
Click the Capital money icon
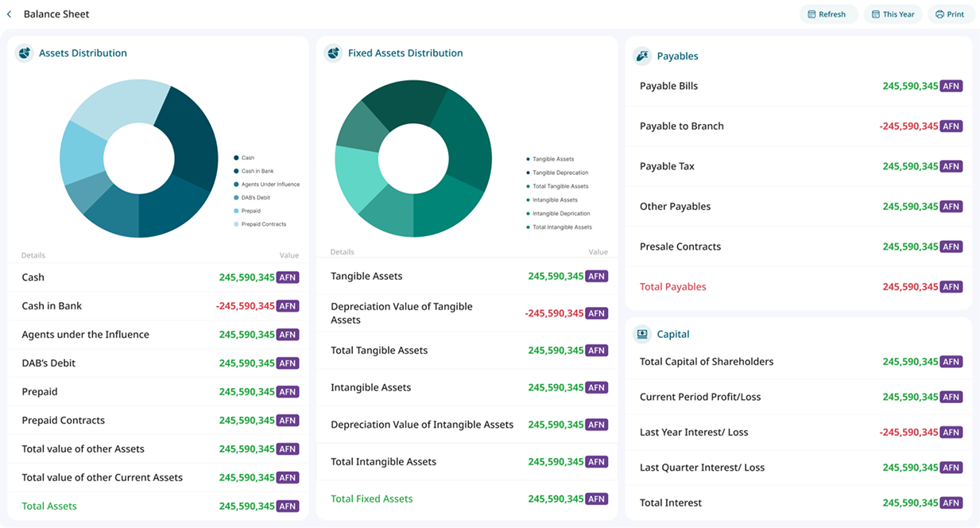point(642,335)
